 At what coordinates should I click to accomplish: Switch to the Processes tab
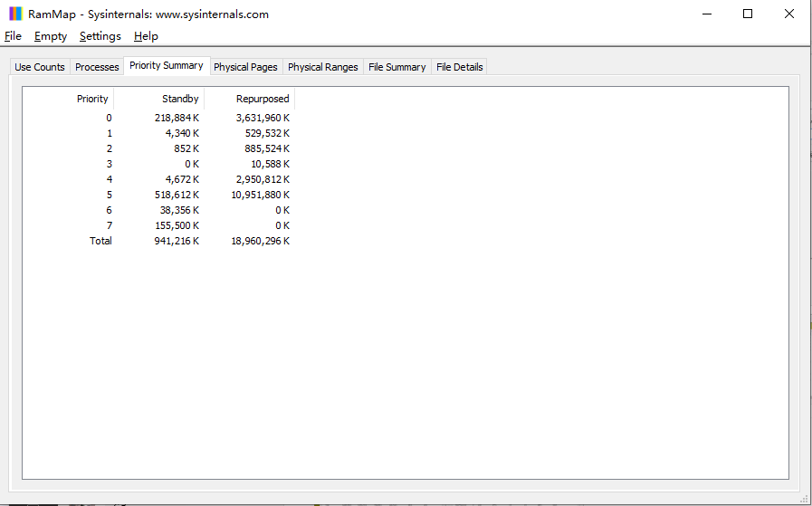[x=97, y=67]
